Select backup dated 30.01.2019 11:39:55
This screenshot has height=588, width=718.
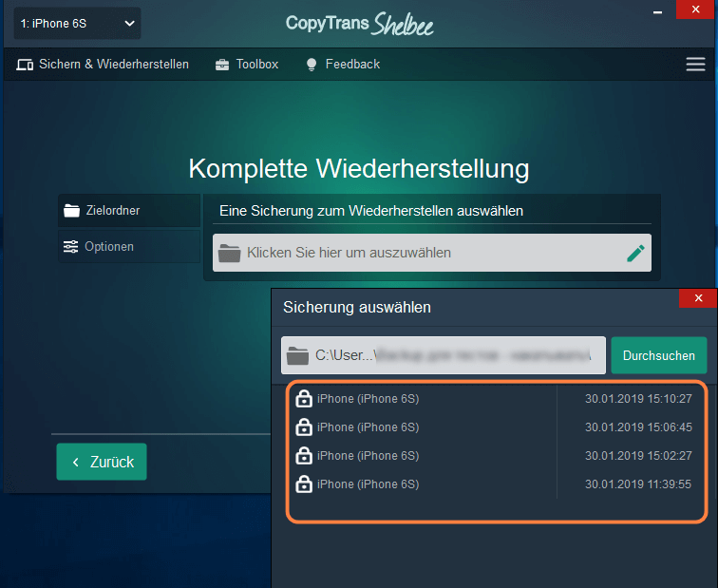pos(493,484)
